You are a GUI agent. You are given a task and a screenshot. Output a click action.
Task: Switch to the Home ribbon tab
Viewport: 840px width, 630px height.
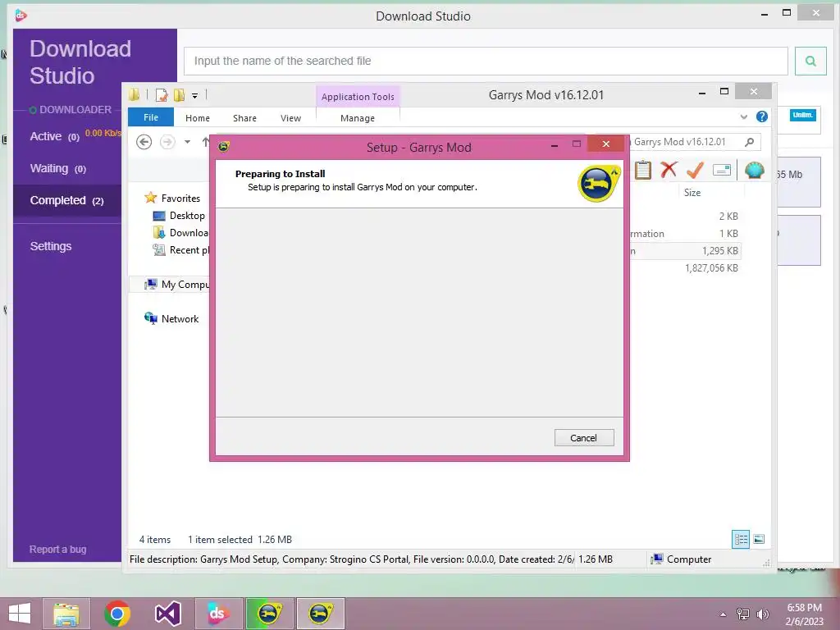coord(198,118)
